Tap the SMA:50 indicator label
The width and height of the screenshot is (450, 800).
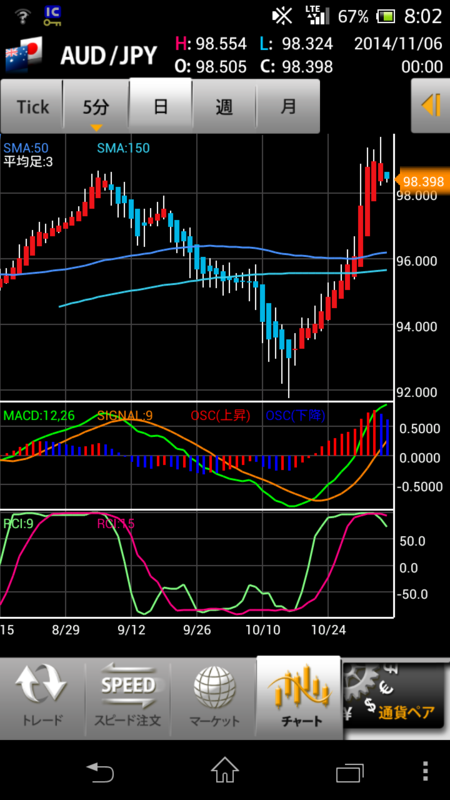click(x=26, y=148)
